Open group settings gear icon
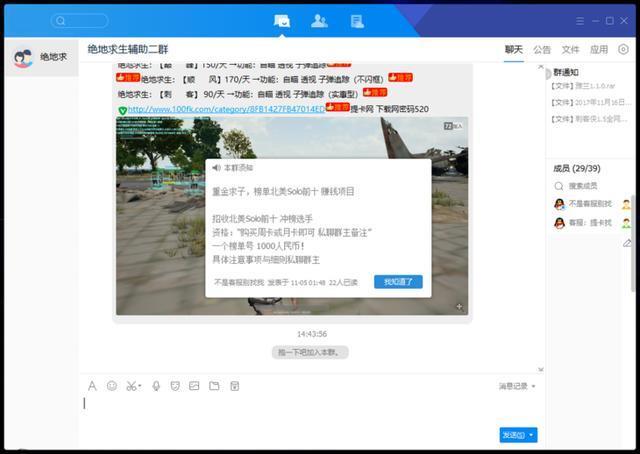 pos(623,49)
